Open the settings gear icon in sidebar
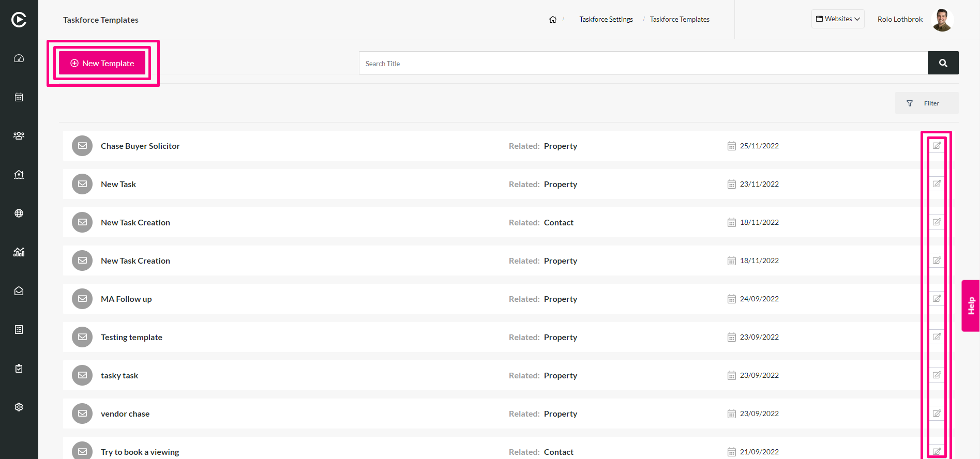The width and height of the screenshot is (980, 459). coord(19,407)
